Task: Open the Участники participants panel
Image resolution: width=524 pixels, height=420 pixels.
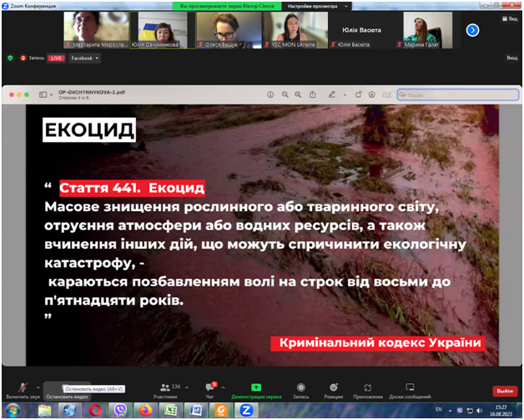Action: point(164,388)
